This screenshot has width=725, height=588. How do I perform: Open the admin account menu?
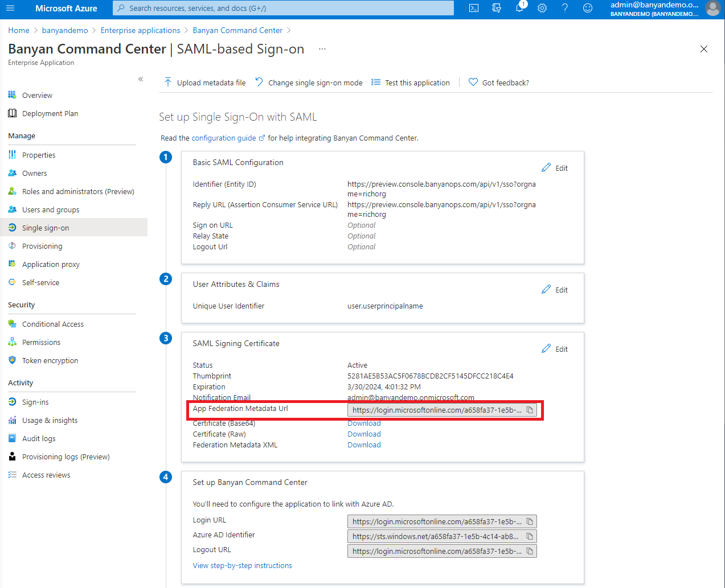[661, 9]
